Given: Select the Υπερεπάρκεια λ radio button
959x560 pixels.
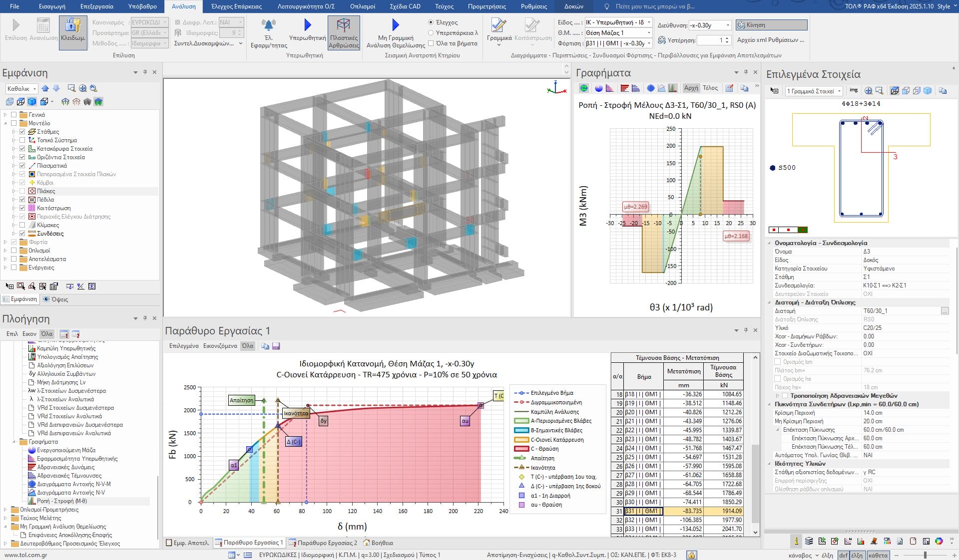Looking at the screenshot, I should 431,33.
